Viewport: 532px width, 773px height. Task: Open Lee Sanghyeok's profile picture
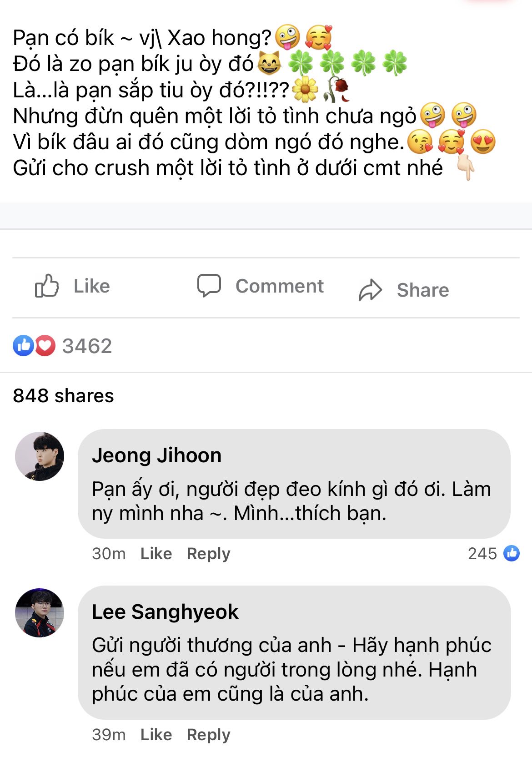[40, 612]
